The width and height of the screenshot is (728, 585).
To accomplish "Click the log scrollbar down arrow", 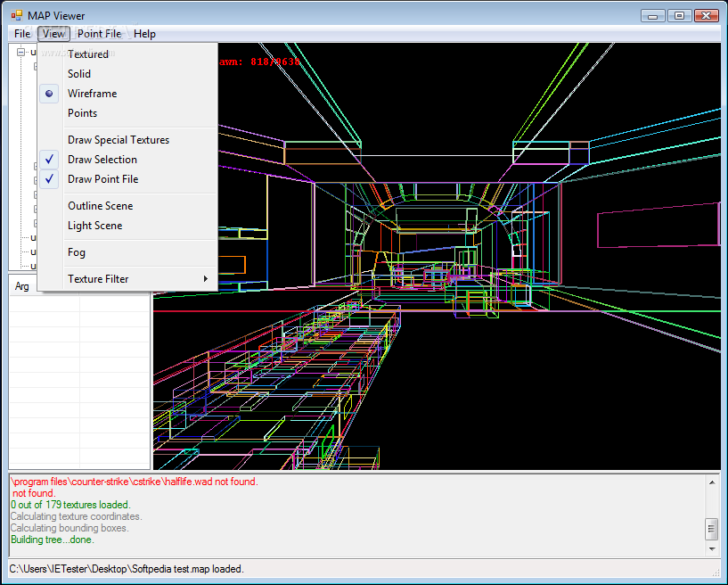I will (x=712, y=549).
